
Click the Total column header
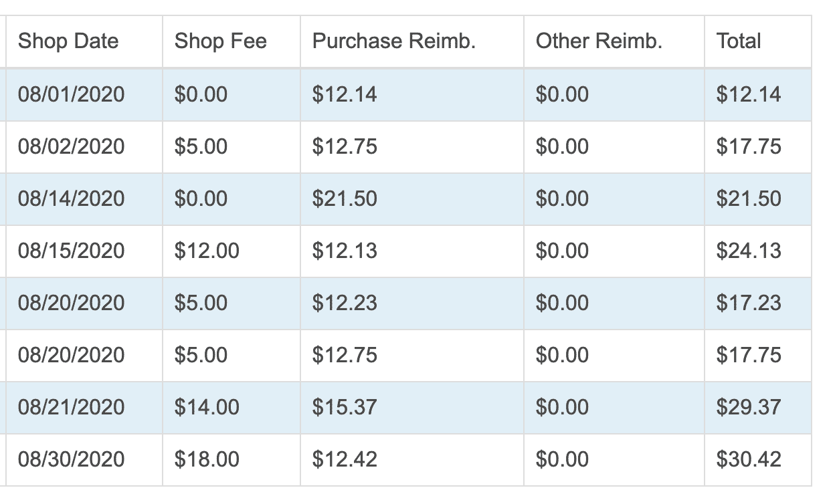[758, 41]
